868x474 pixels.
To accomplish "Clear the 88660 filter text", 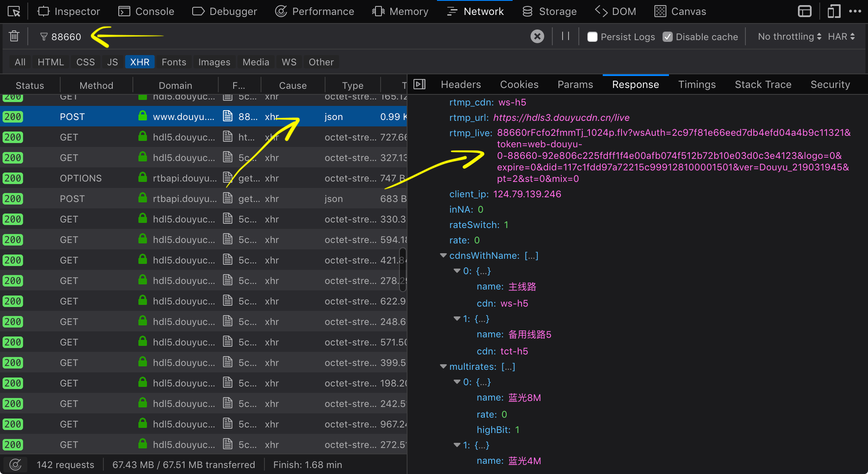I will (x=537, y=36).
